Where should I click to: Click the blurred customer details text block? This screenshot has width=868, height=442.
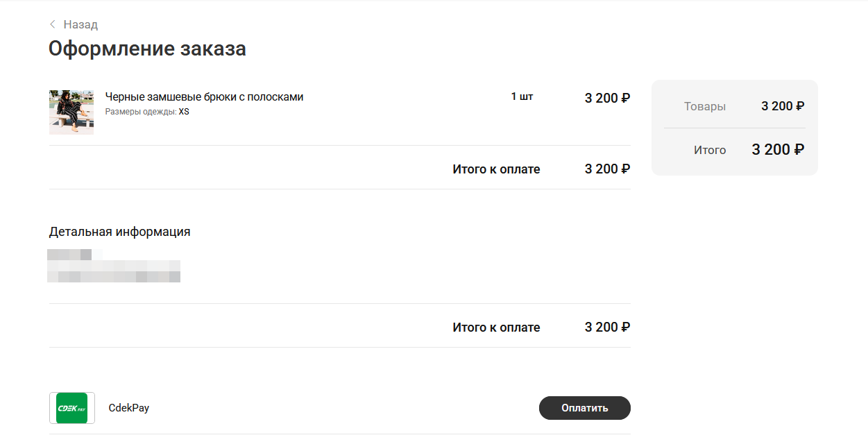114,266
